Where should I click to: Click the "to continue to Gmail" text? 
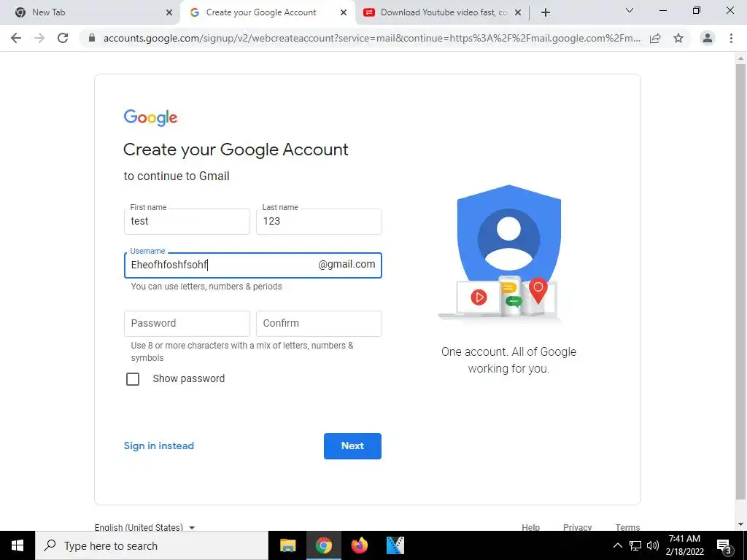click(x=177, y=176)
